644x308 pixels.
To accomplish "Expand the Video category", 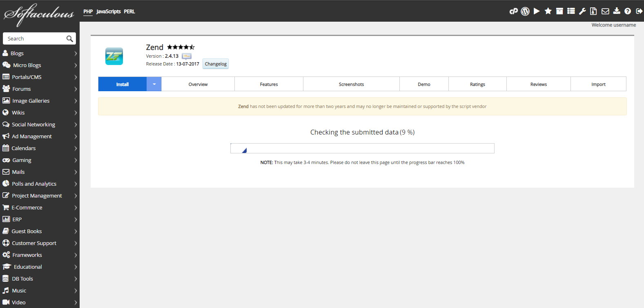I will point(40,302).
